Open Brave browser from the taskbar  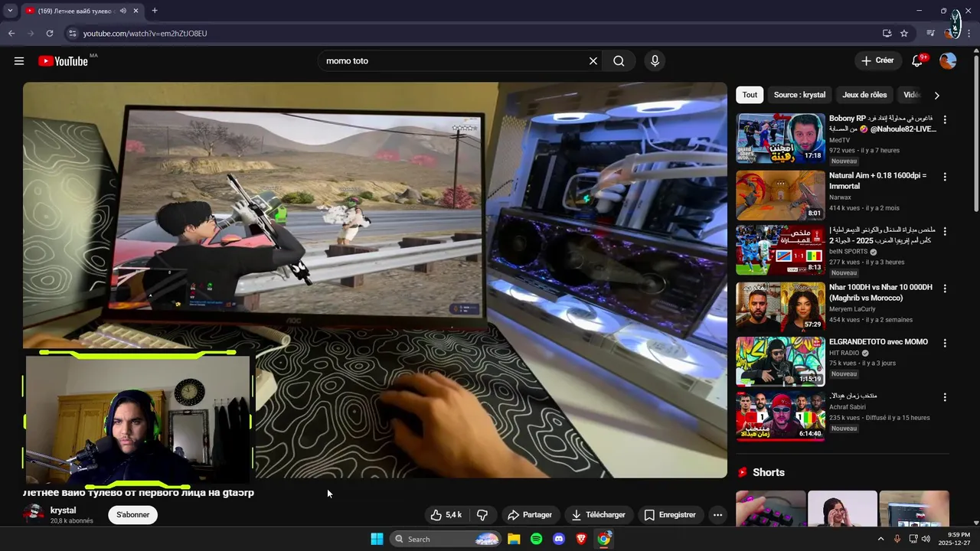(x=581, y=539)
